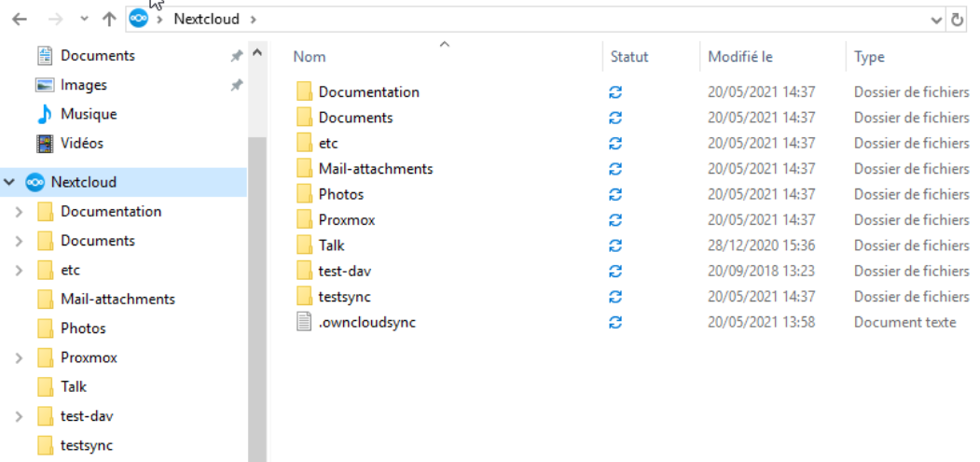
Task: Expand the Proxmox folder in the sidebar
Action: [19, 357]
